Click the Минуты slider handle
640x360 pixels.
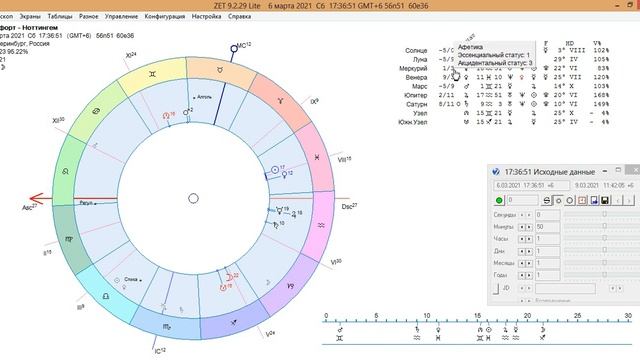(x=604, y=226)
